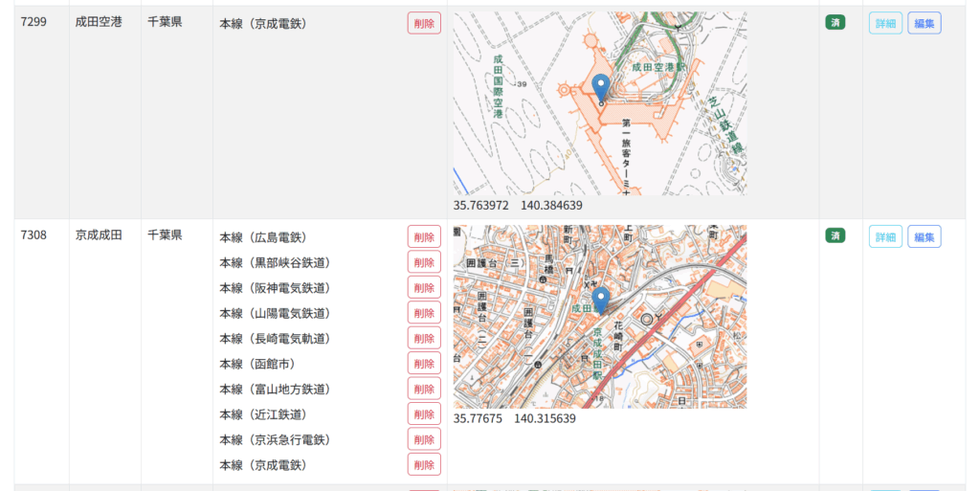Select 千葉県 in row 7299
This screenshot has width=980, height=491.
pos(165,22)
